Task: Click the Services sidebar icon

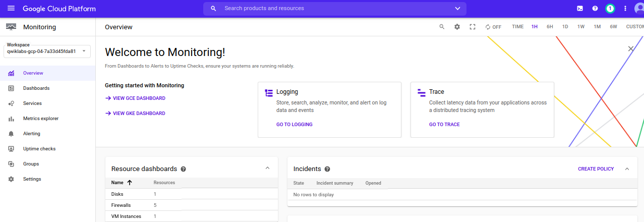Action: pos(11,103)
